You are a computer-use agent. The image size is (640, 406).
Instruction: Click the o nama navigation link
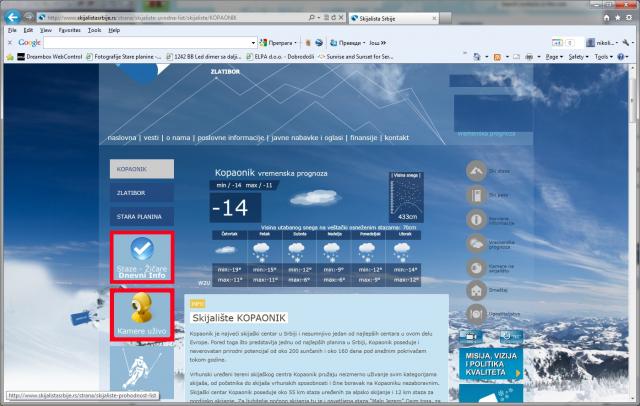[x=178, y=138]
